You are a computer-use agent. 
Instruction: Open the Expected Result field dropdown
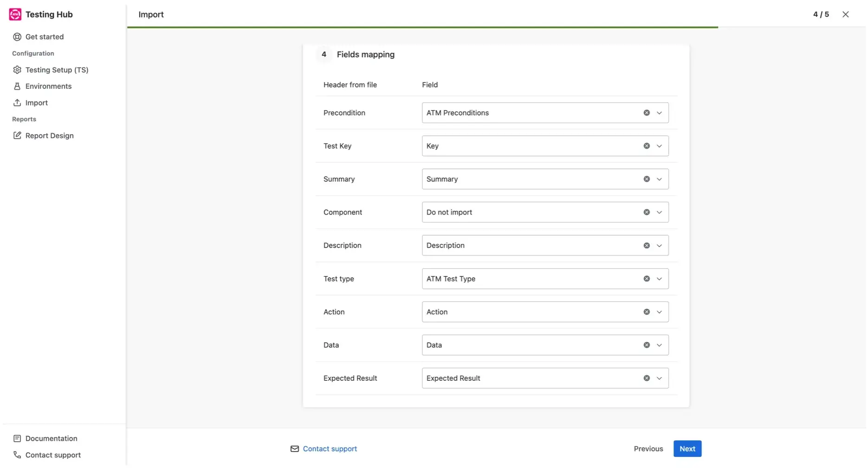659,378
